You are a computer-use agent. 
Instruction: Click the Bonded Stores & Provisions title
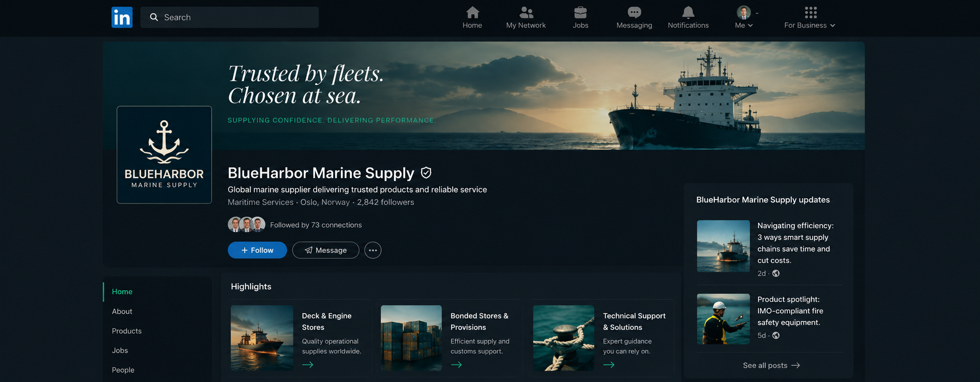[x=479, y=322]
